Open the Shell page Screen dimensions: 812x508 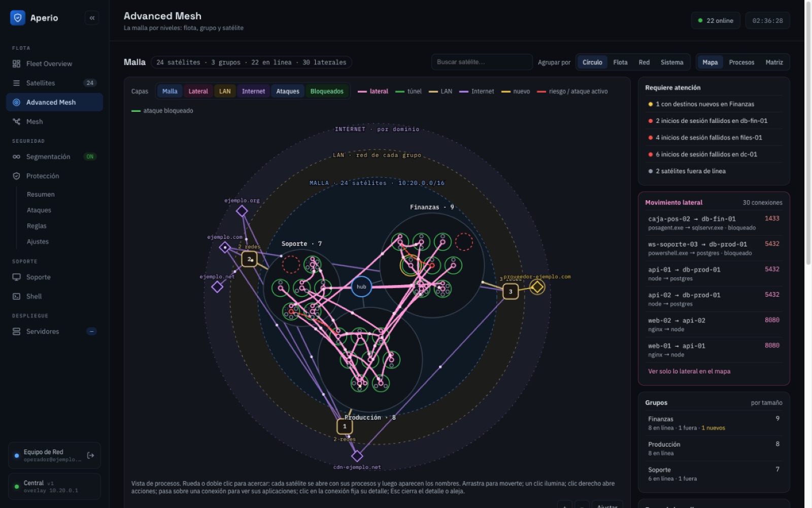(54, 296)
